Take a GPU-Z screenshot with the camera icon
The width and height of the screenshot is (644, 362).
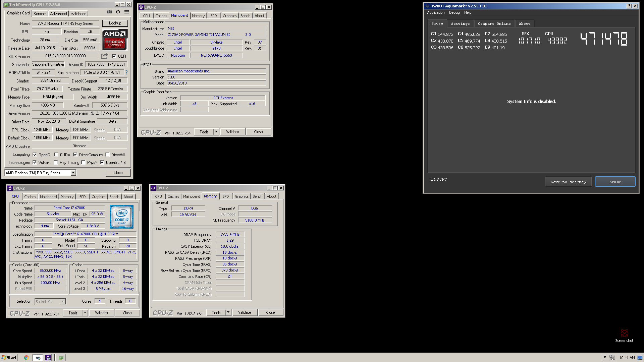(109, 12)
